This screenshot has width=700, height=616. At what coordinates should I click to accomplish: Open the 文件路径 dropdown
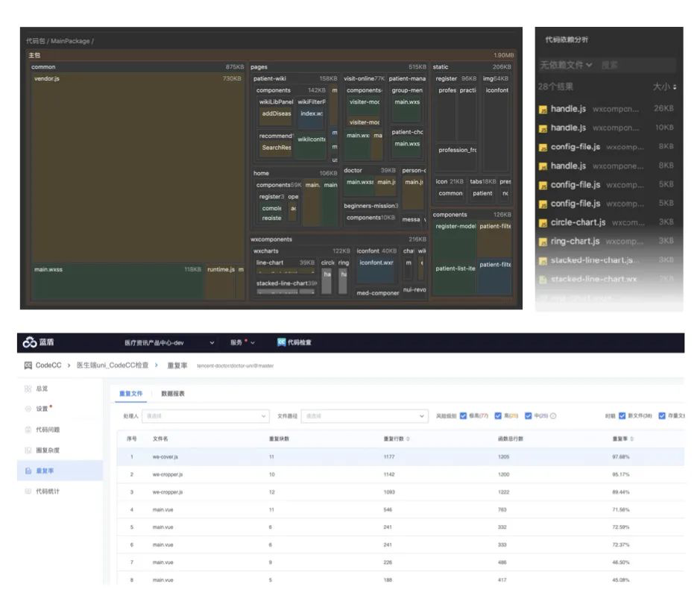[x=365, y=416]
